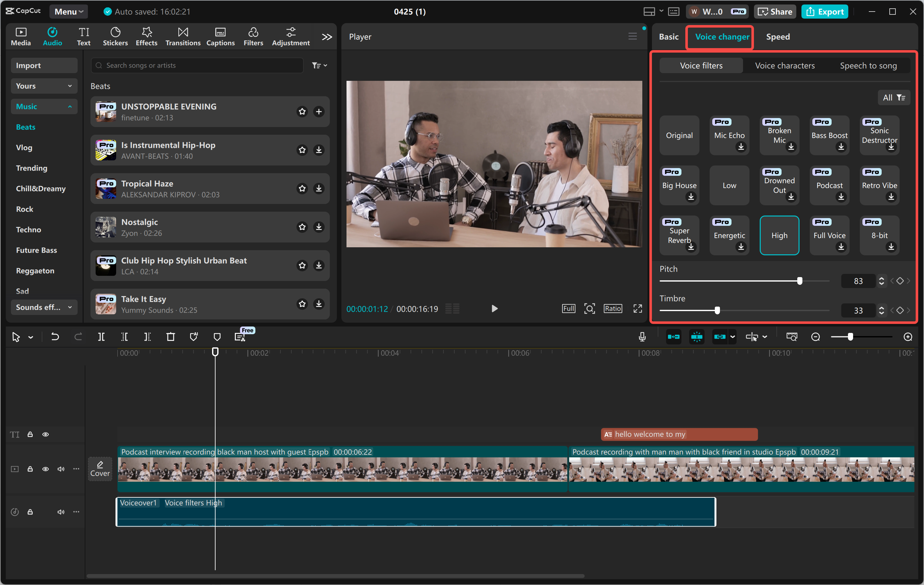Screen dimensions: 924x585
Task: Switch to the Basic tab
Action: (x=668, y=37)
